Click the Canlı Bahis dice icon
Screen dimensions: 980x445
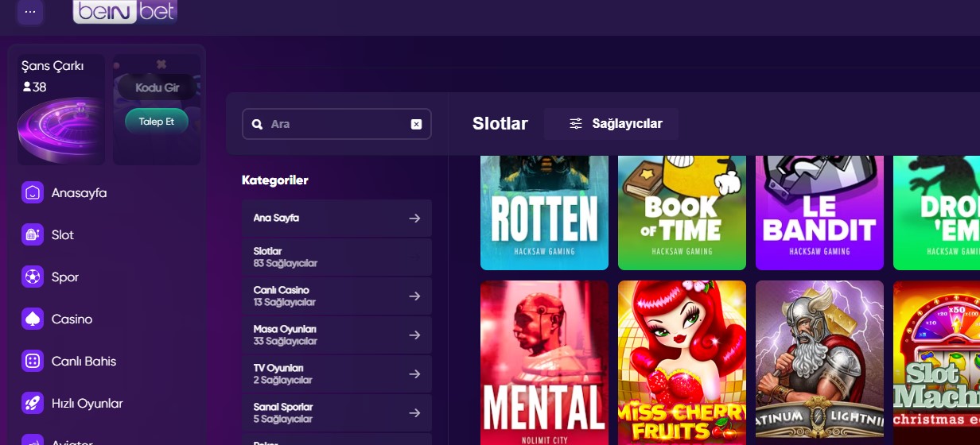point(33,362)
